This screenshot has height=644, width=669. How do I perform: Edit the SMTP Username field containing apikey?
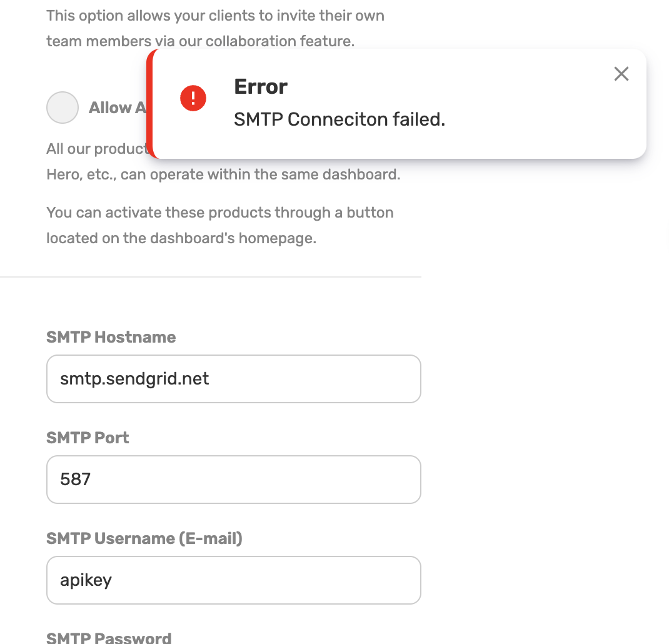pyautogui.click(x=234, y=580)
